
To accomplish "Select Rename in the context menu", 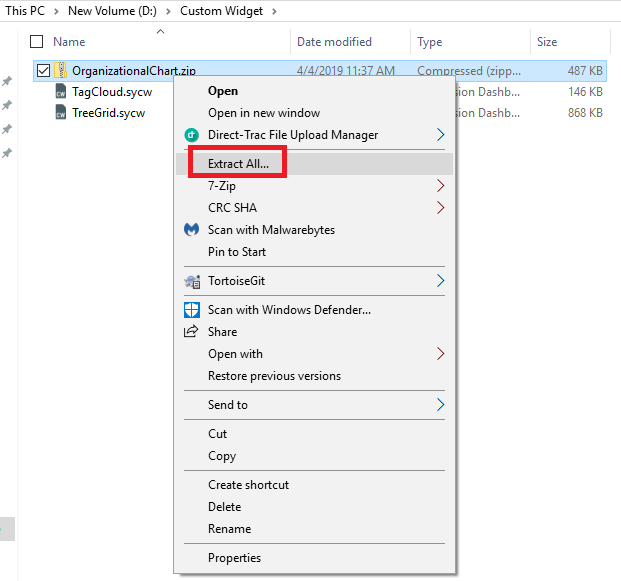I will [x=229, y=529].
